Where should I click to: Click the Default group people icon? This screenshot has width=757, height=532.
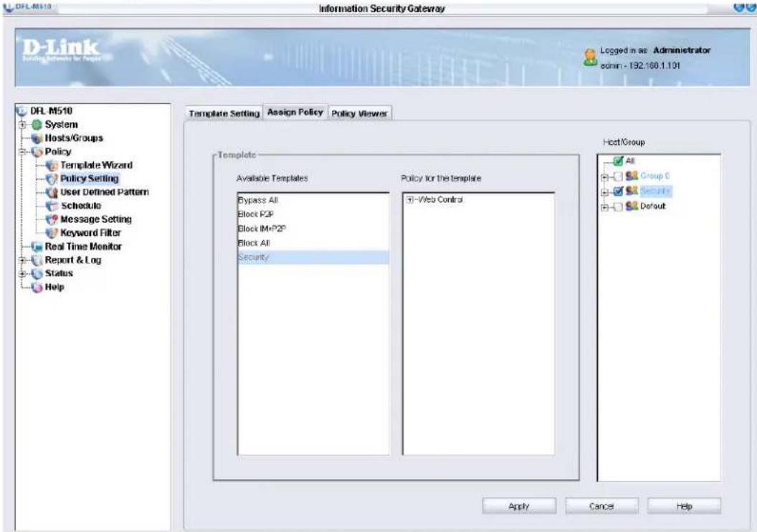click(x=632, y=206)
